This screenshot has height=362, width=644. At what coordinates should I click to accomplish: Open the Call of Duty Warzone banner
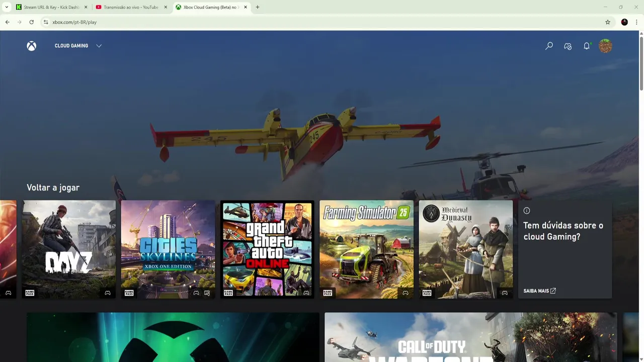[x=470, y=337]
